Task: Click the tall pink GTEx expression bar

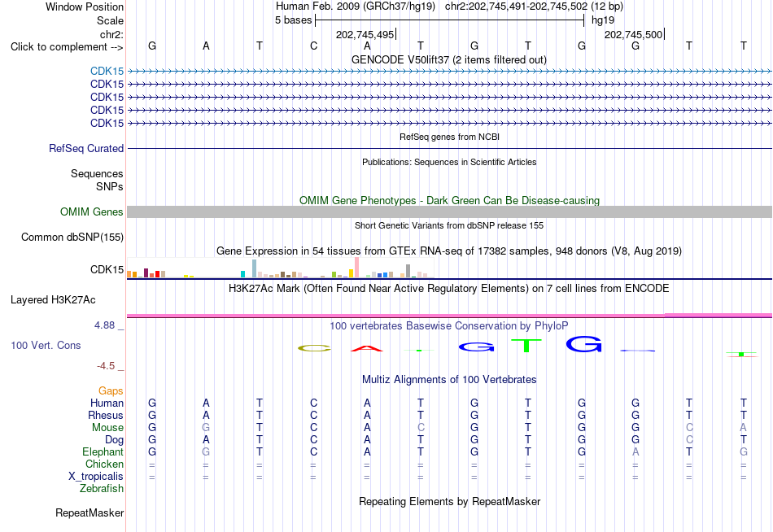Action: (x=356, y=268)
